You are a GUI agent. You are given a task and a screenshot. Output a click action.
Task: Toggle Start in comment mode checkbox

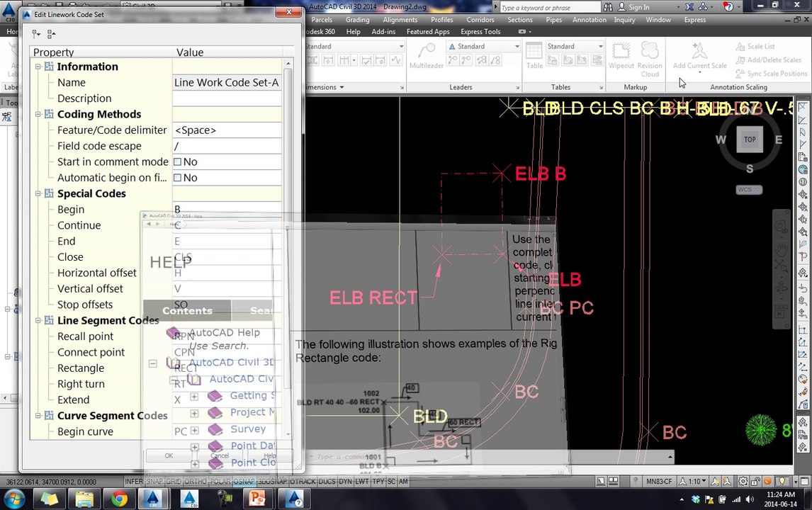[x=178, y=162]
